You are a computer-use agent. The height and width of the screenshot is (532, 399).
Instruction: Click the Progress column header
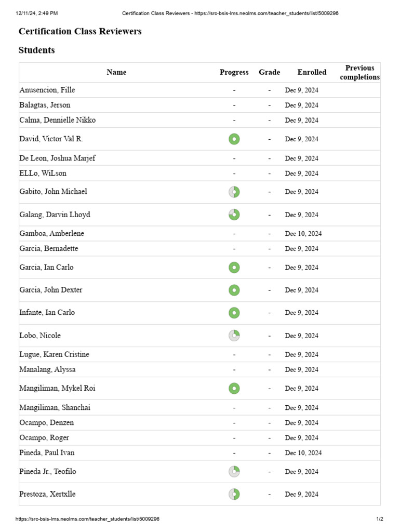point(234,72)
